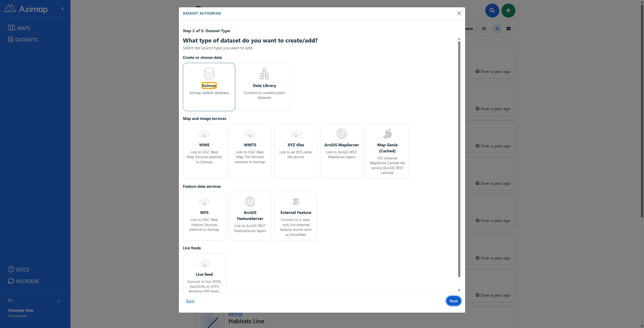
Task: Go to DATASETS in the sidebar
Action: tap(26, 40)
